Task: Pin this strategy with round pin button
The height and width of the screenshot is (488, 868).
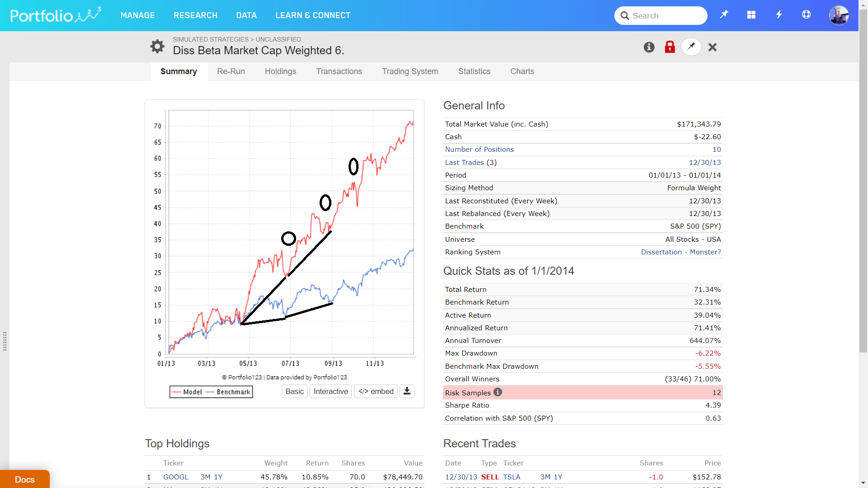Action: (691, 47)
